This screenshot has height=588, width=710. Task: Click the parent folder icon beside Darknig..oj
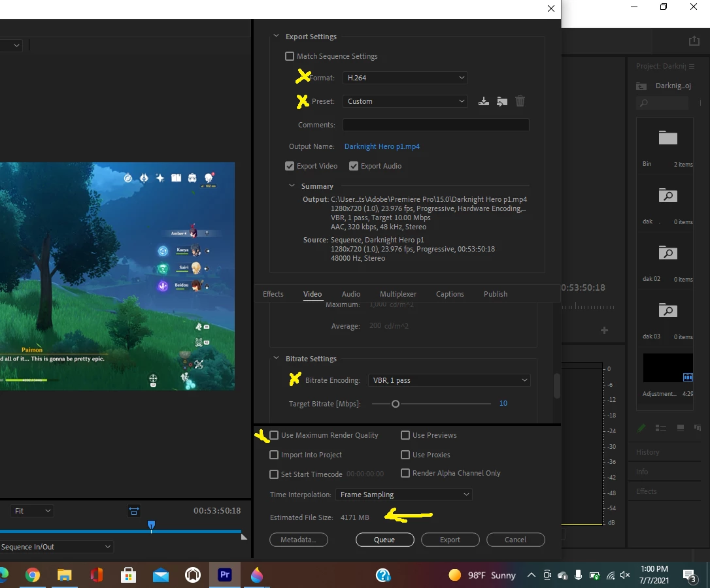tap(641, 86)
